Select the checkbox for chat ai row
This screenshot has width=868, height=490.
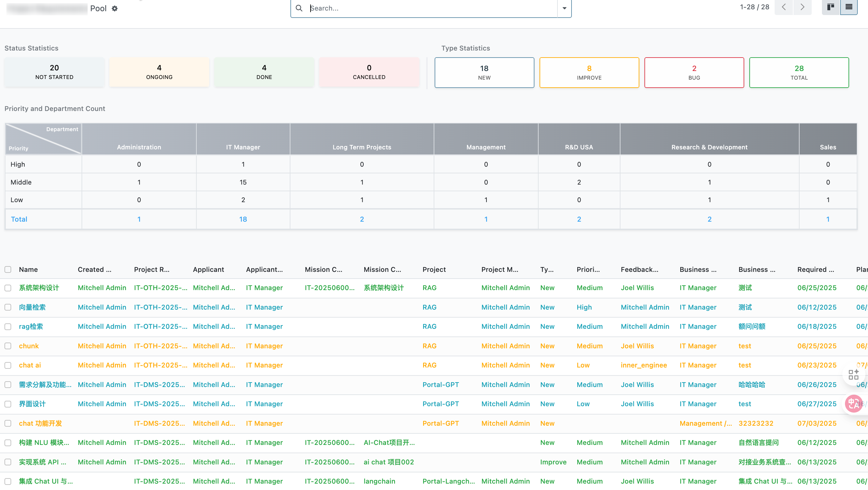(x=8, y=365)
